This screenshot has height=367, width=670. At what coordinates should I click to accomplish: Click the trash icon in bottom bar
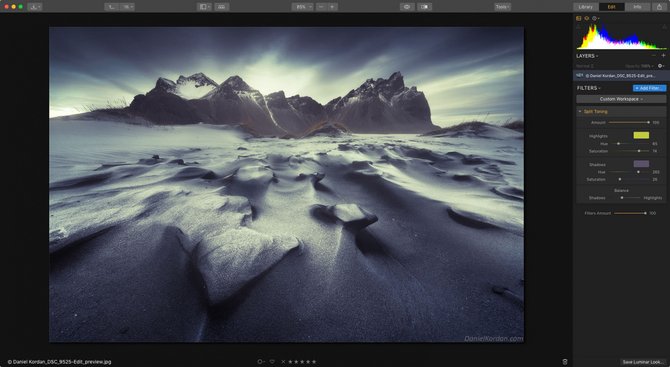click(565, 362)
